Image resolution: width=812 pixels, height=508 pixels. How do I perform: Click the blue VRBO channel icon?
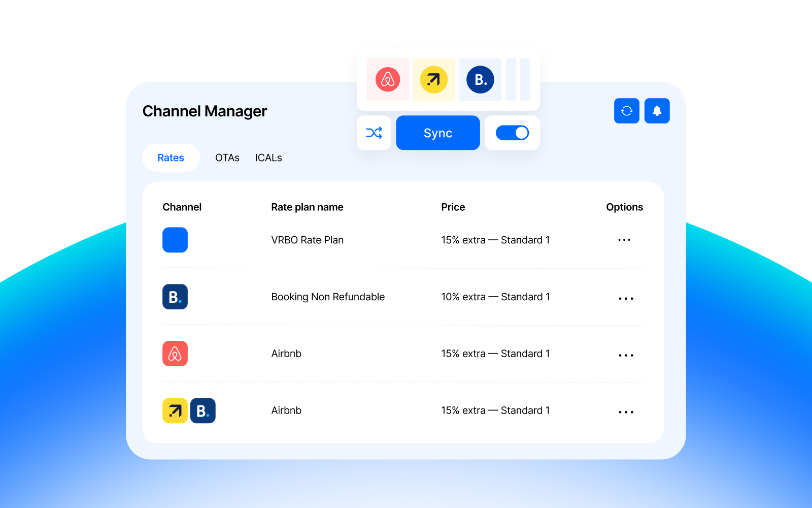tap(175, 240)
